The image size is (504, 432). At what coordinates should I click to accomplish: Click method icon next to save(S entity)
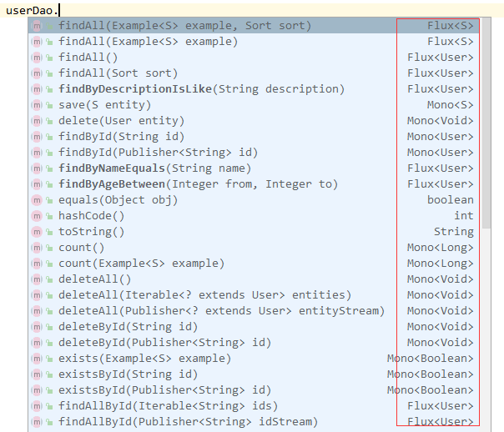[37, 105]
